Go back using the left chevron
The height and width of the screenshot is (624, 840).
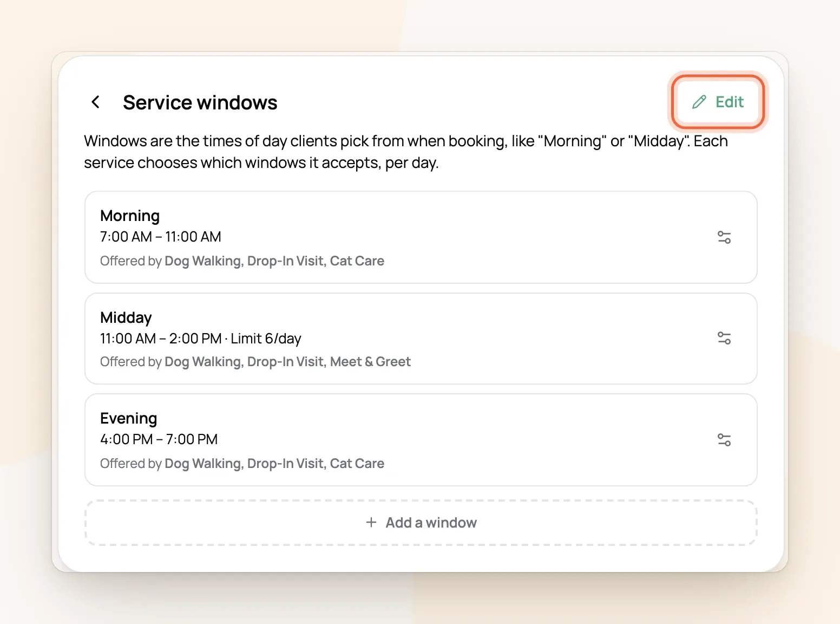click(96, 102)
